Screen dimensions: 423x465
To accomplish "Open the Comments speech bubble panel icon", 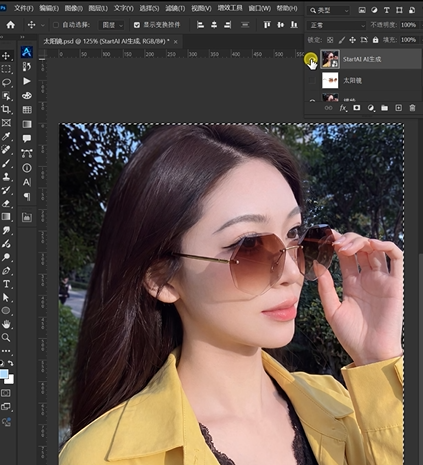I will click(27, 138).
